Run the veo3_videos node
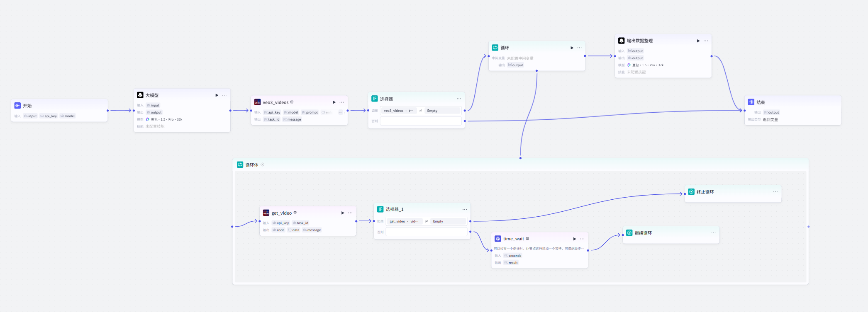Screen dimensions: 868x312 (x=334, y=102)
